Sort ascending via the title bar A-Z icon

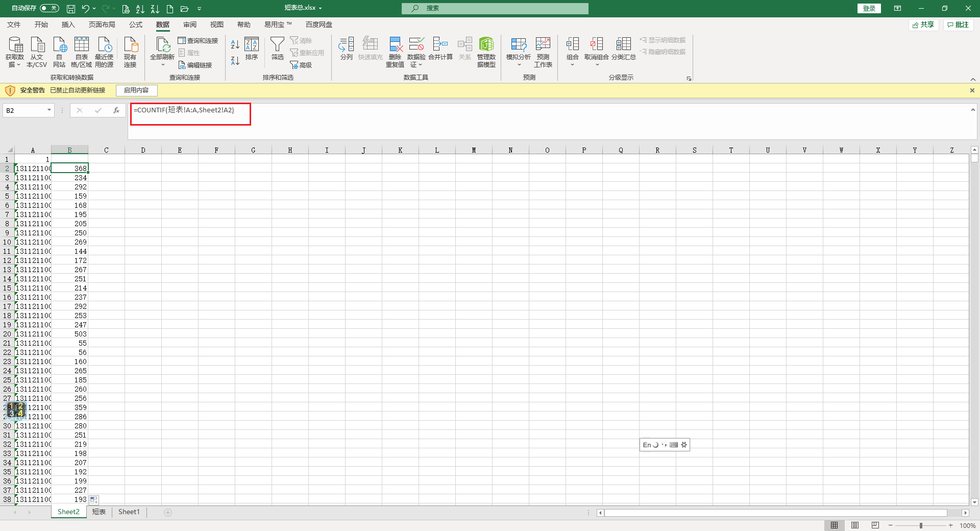pyautogui.click(x=140, y=9)
